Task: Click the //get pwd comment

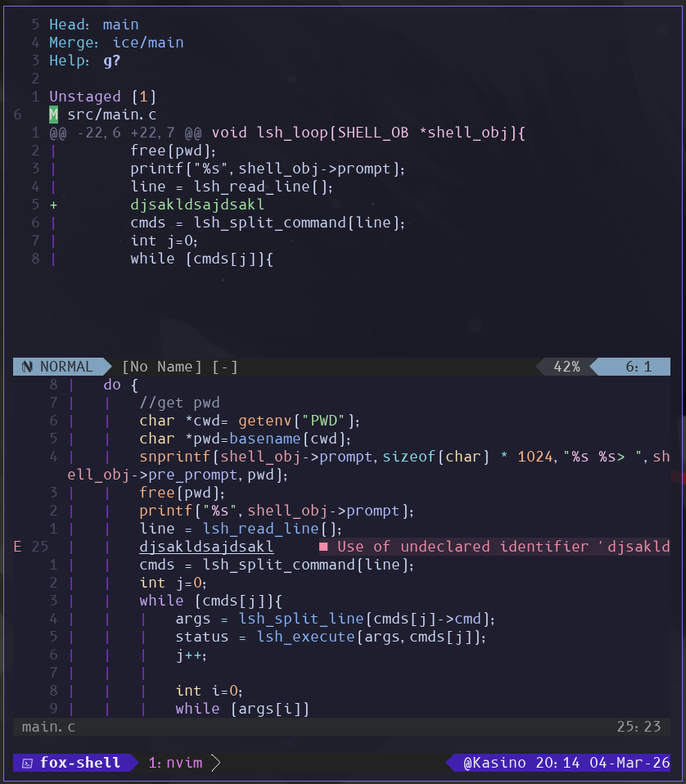Action: (x=179, y=403)
